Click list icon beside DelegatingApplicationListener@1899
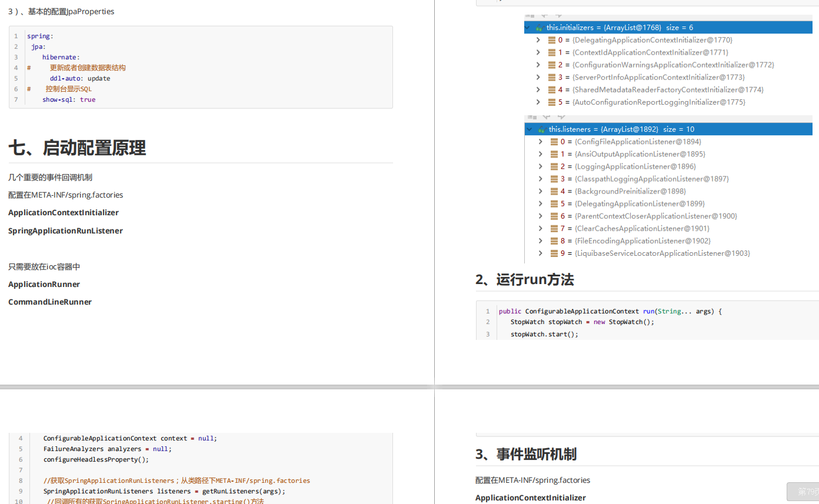 (x=554, y=203)
